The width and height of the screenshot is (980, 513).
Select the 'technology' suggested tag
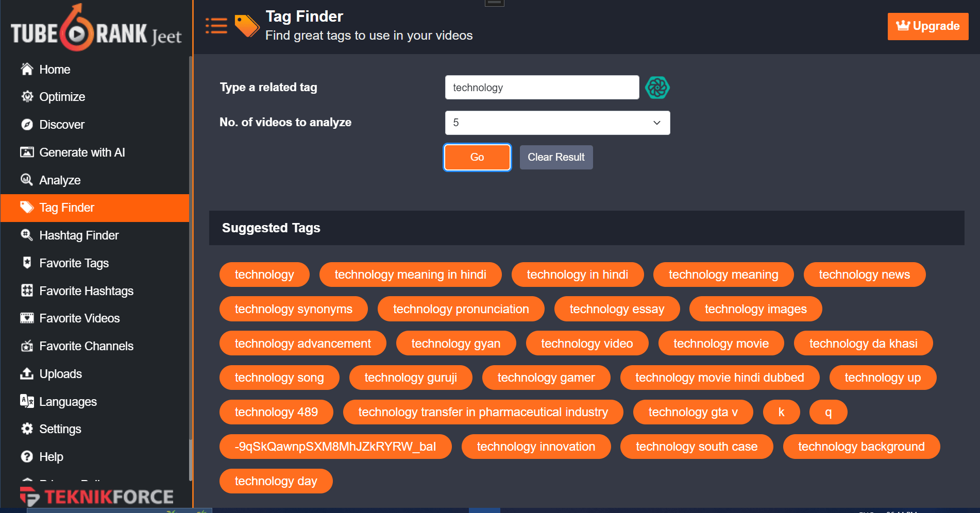264,275
